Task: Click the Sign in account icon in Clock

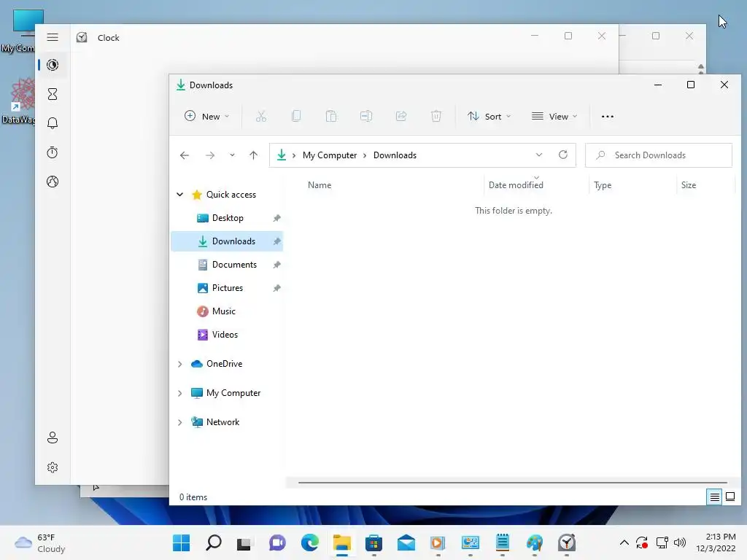Action: (53, 437)
